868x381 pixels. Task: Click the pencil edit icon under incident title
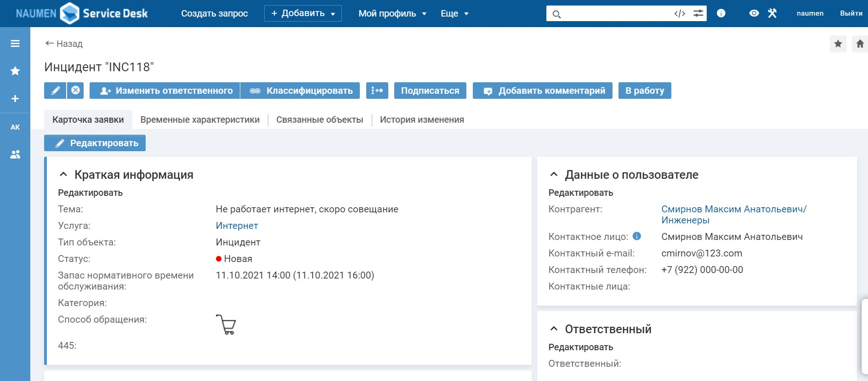pos(55,91)
